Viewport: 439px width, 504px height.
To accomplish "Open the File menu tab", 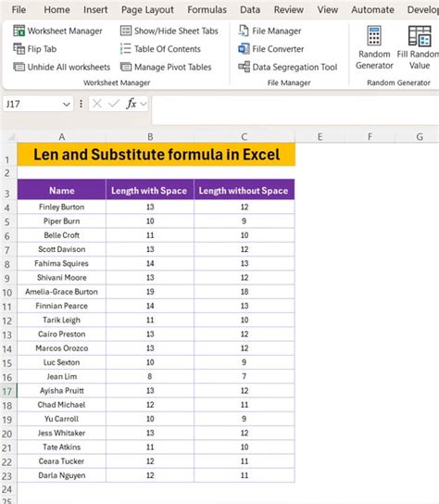I will [19, 9].
